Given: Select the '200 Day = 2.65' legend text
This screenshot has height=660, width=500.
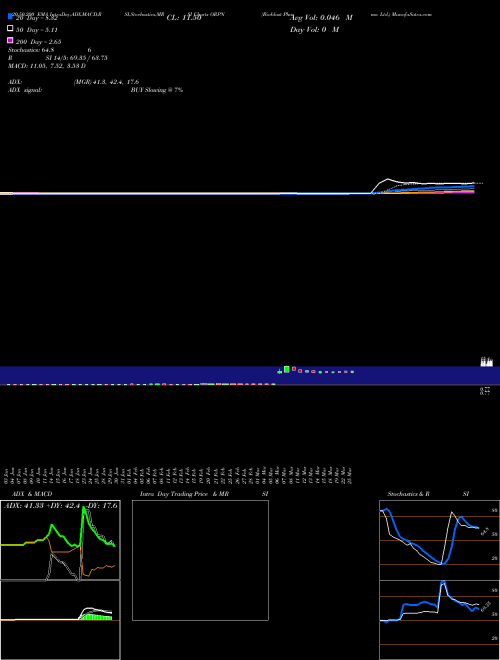Looking at the screenshot, I should (38, 42).
